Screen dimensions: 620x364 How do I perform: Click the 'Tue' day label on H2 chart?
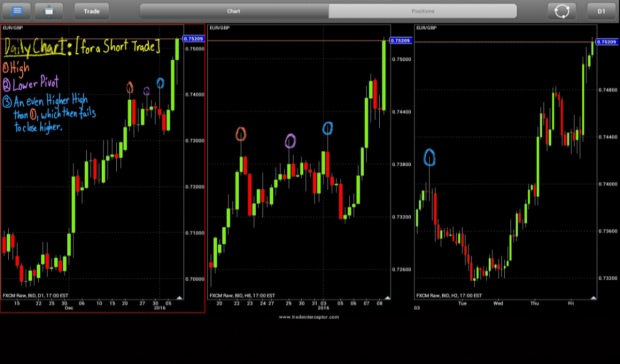click(462, 304)
